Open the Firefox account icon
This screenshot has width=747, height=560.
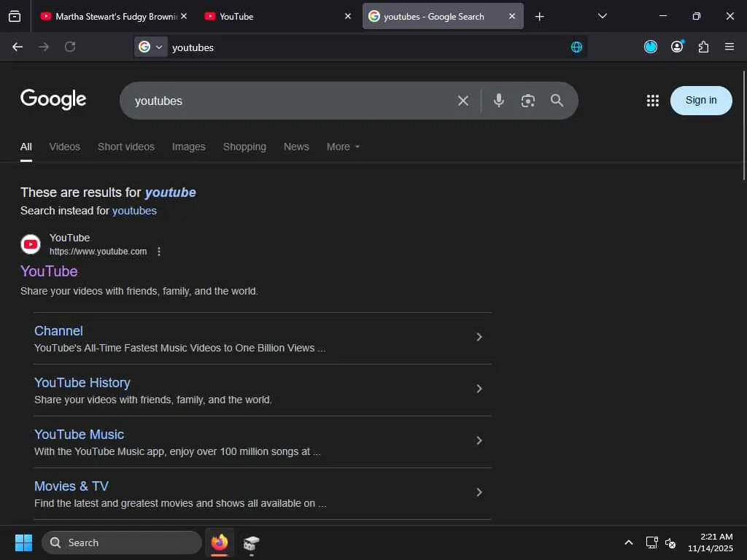(677, 47)
